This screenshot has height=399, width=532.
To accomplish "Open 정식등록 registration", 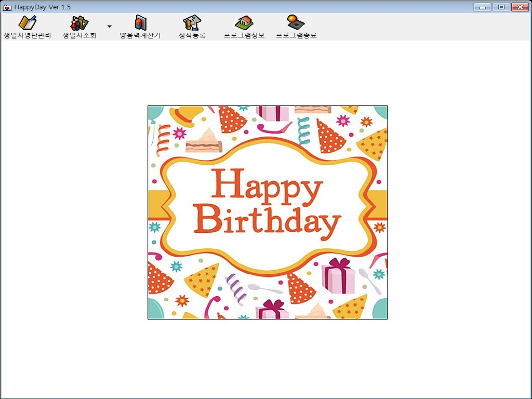I will (x=192, y=27).
